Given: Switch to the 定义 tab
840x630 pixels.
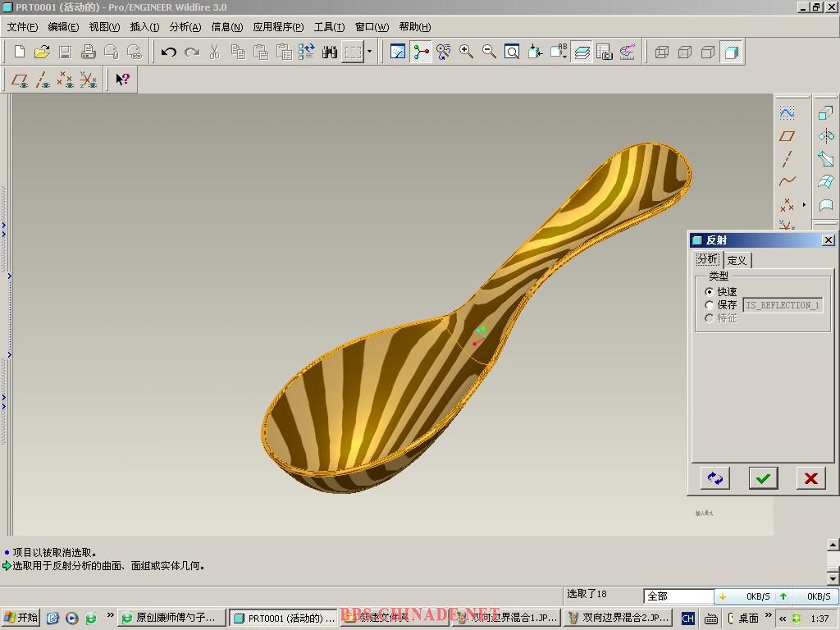Looking at the screenshot, I should (x=737, y=260).
